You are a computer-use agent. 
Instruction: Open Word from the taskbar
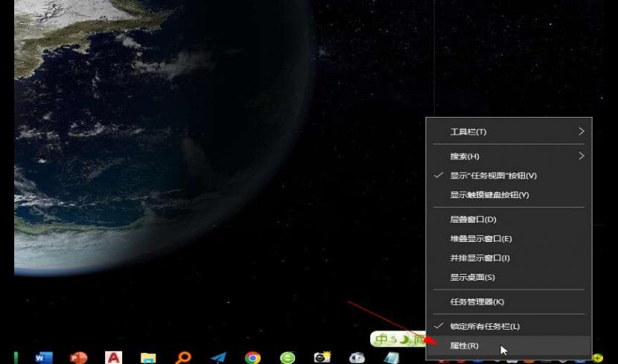point(43,357)
